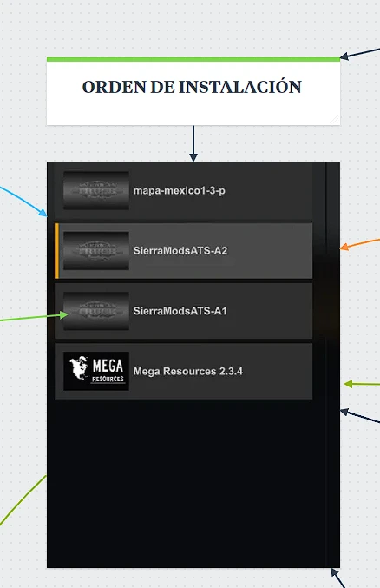This screenshot has height=588, width=380.
Task: Select the blue arrowhead touching the mod list
Action: click(43, 212)
